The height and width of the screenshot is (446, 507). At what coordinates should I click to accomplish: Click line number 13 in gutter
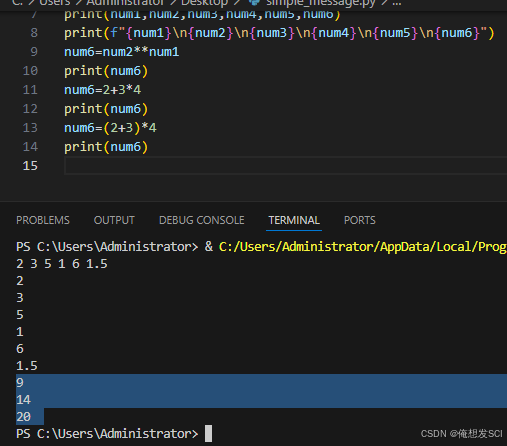click(x=30, y=128)
